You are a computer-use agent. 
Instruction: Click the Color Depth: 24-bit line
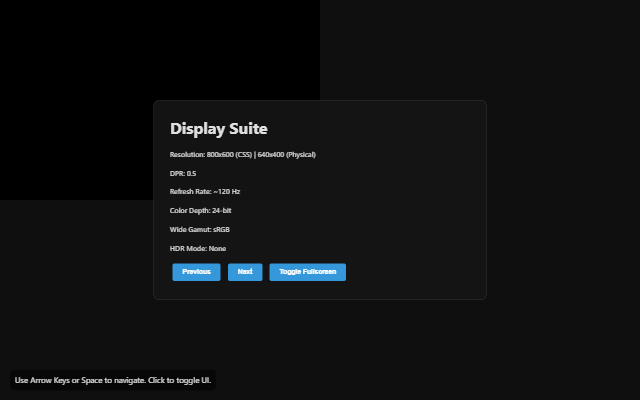pos(200,211)
